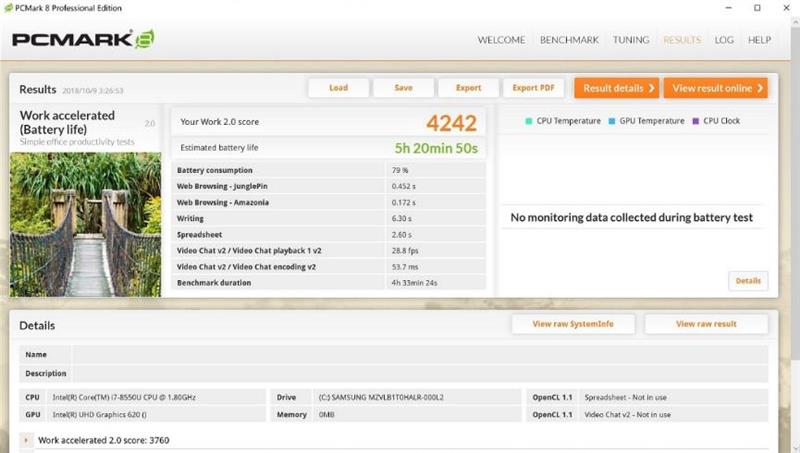Select Video Chat playback 1 v2 row

click(329, 250)
